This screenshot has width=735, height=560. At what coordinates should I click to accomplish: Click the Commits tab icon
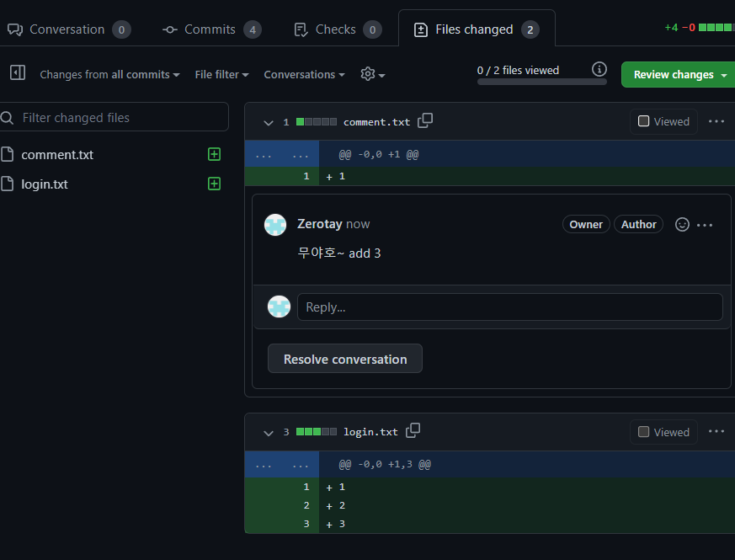click(170, 30)
